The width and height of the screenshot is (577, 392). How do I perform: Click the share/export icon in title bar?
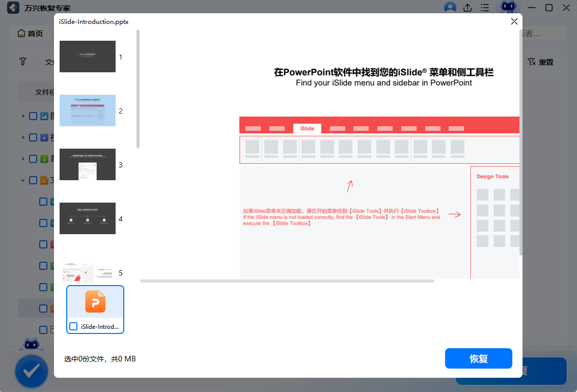(468, 8)
